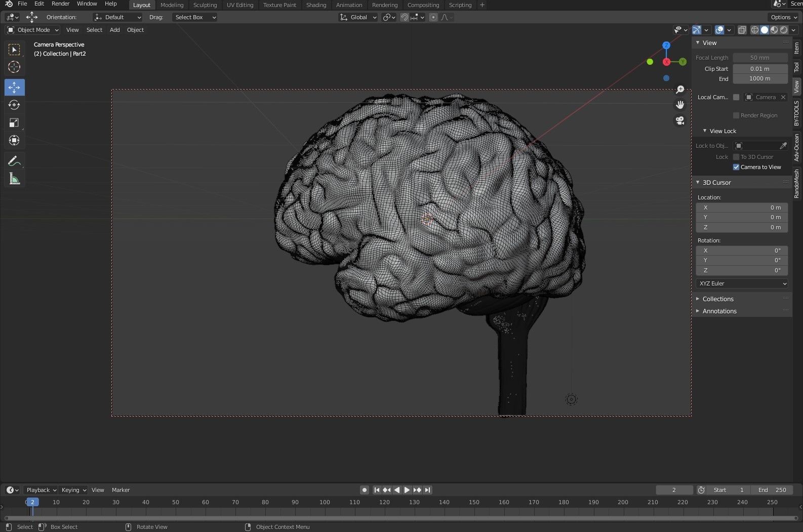Open the XYZ Euler rotation mode dropdown
Screen dimensions: 803x532
click(x=742, y=283)
